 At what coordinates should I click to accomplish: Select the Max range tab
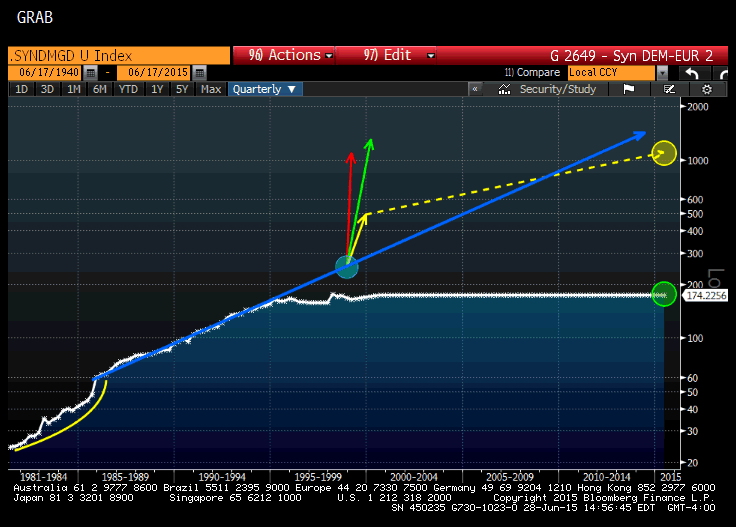pos(211,89)
